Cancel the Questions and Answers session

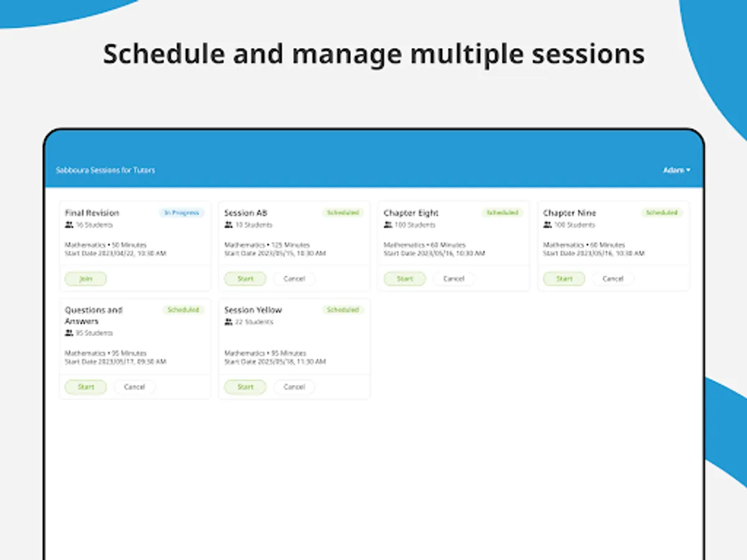click(x=134, y=387)
